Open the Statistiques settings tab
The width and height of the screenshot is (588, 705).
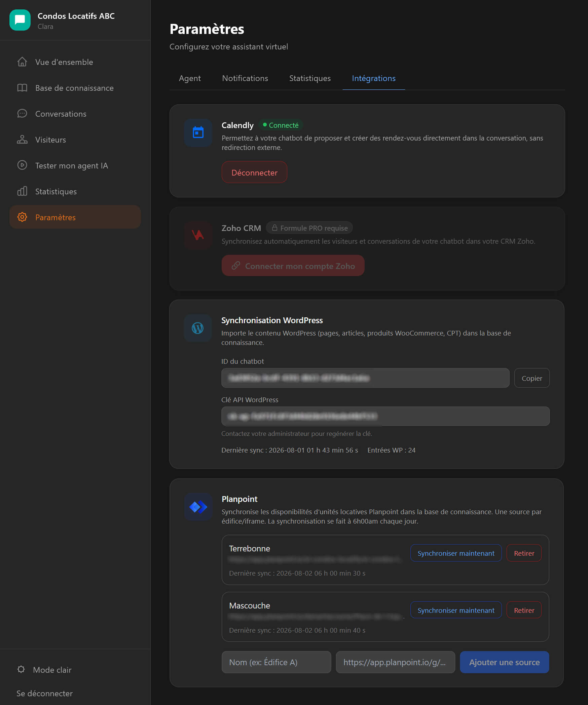pos(310,78)
